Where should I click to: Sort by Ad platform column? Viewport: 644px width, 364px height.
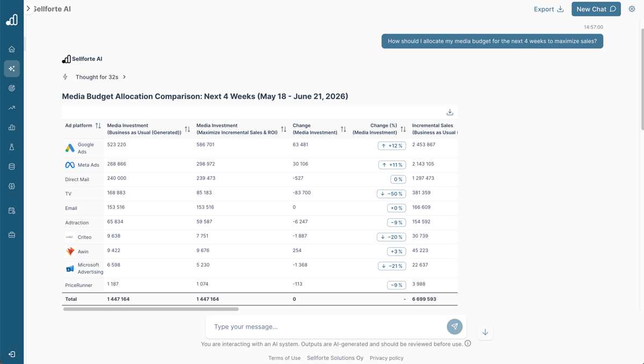point(98,125)
